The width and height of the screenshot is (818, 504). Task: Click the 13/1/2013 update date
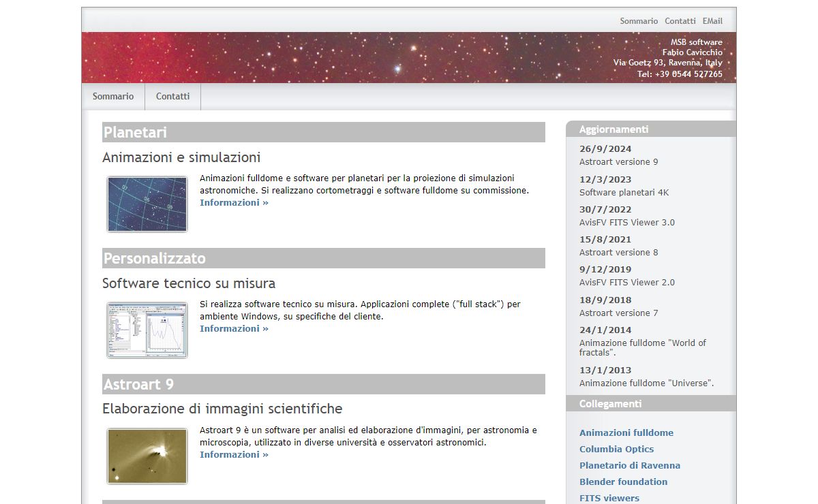(605, 371)
